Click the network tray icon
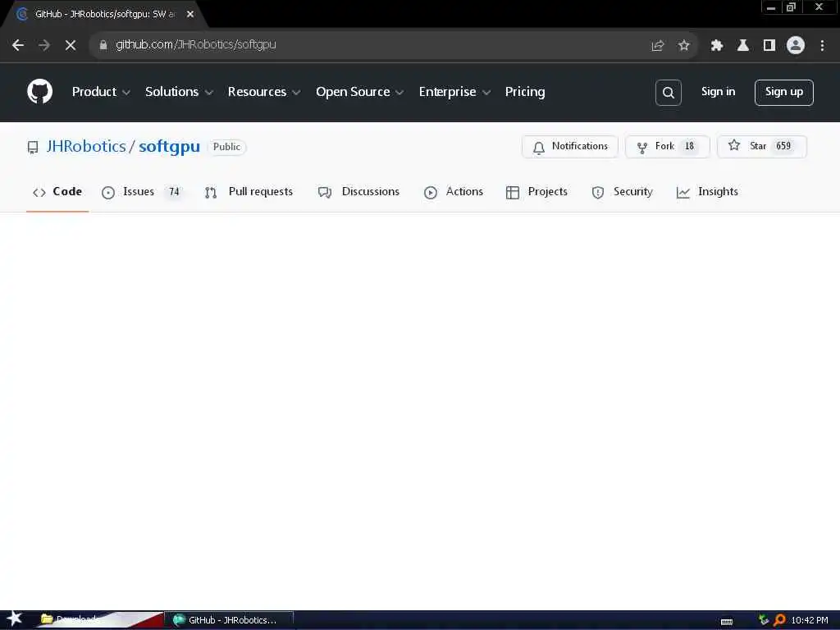Image resolution: width=840 pixels, height=630 pixels. [764, 620]
